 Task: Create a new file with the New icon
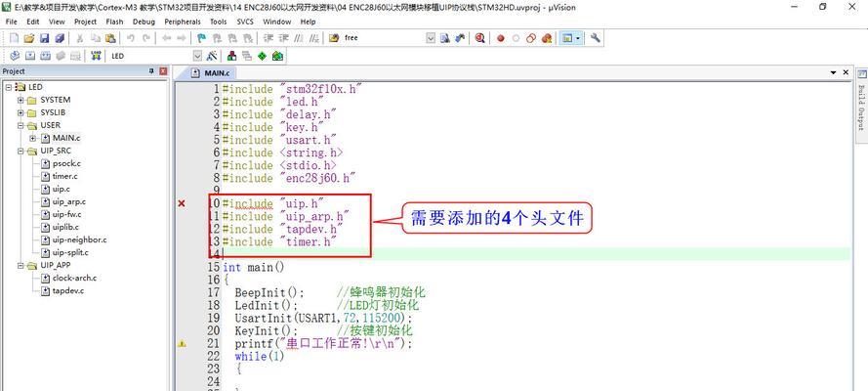14,38
